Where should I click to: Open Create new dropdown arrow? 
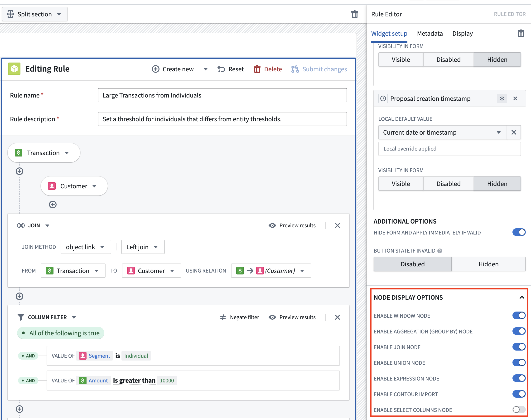[205, 69]
